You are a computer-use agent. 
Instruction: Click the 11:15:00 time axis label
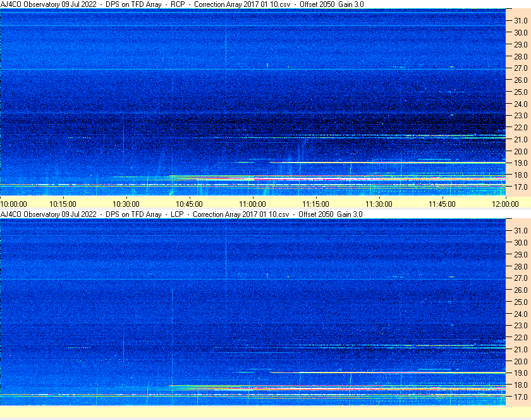click(x=315, y=204)
